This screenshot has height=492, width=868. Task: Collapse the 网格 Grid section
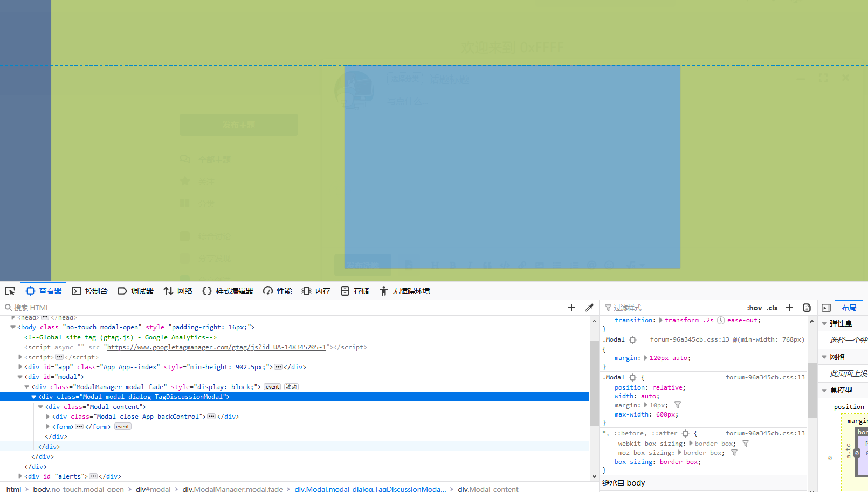click(824, 357)
